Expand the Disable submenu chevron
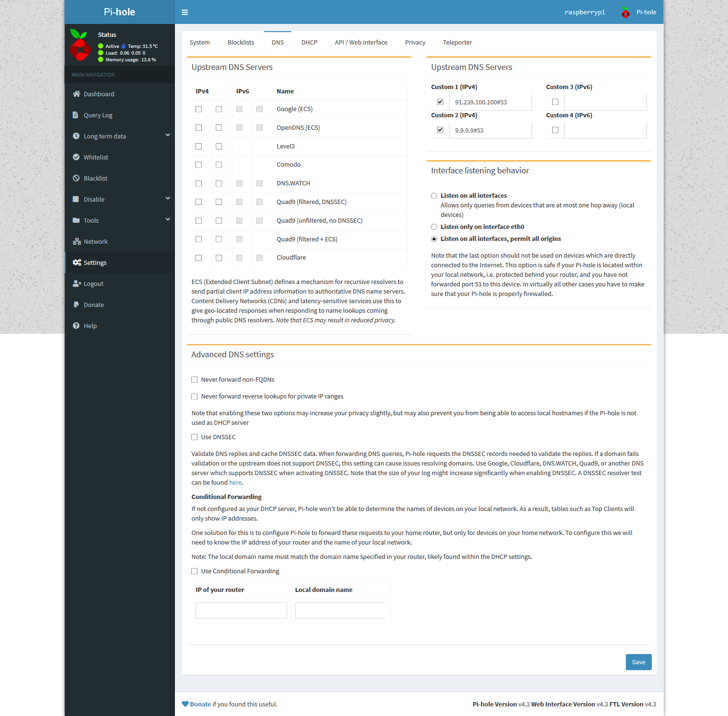The image size is (728, 716). click(x=168, y=198)
